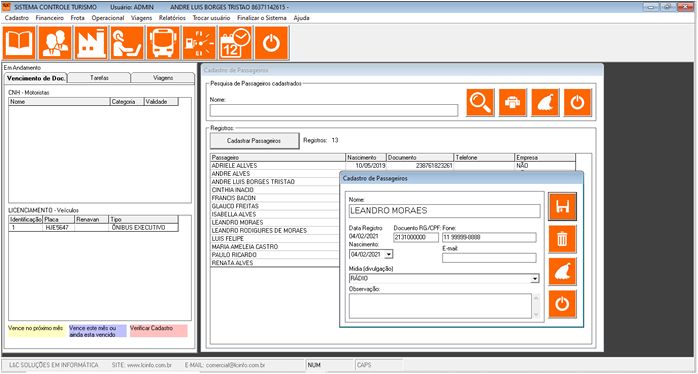
Task: Click the Categoria column header in CNH list
Action: coord(127,102)
